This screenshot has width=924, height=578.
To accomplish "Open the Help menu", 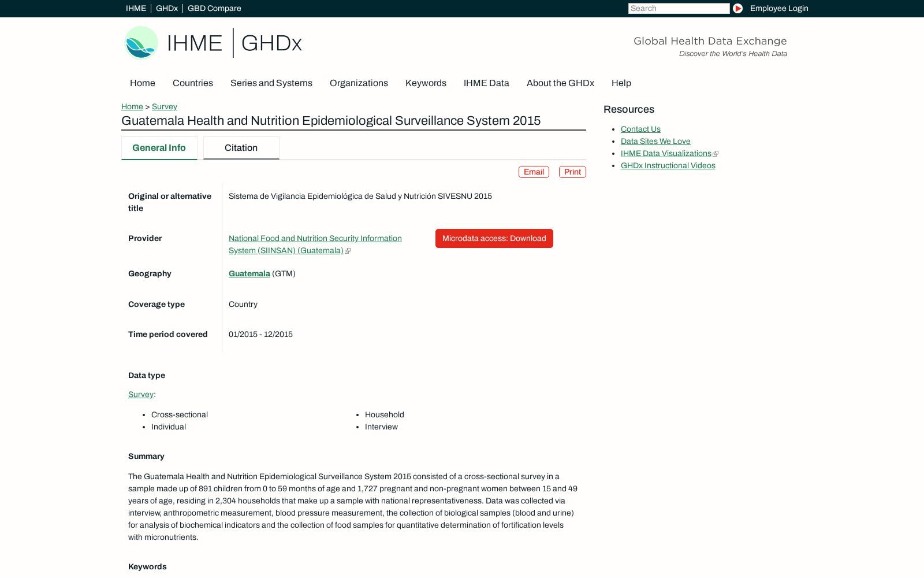I will tap(621, 83).
